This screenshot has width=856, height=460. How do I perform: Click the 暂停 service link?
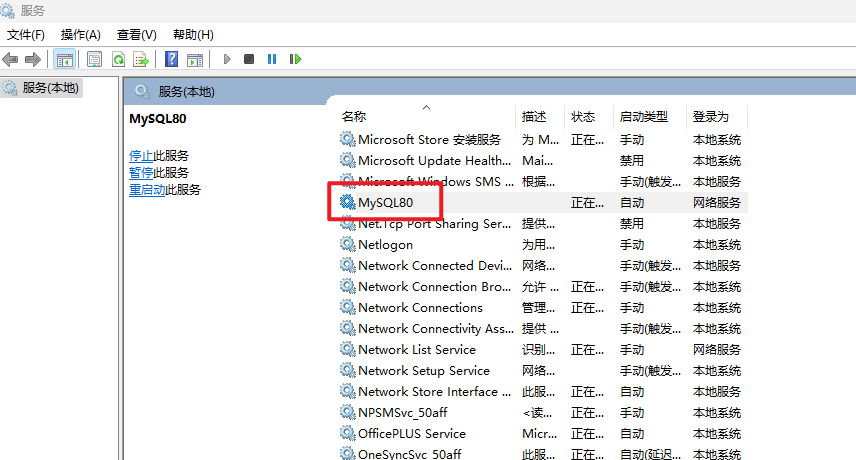[141, 172]
